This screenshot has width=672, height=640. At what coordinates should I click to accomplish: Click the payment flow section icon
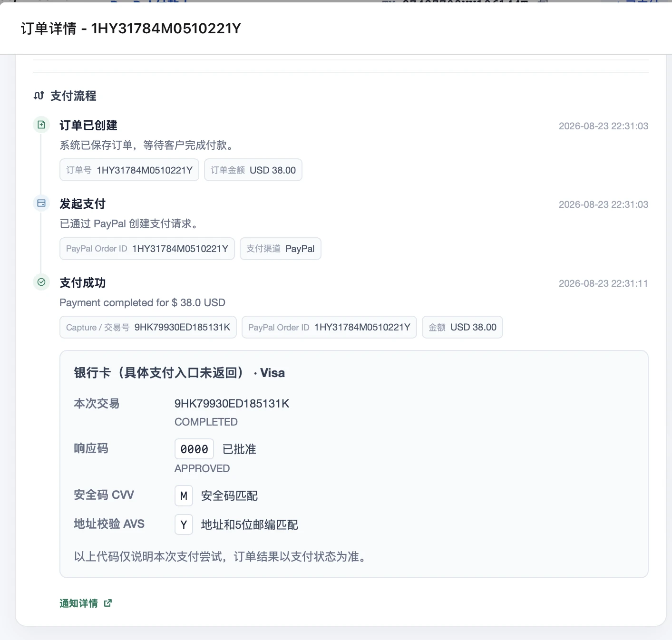pyautogui.click(x=39, y=96)
